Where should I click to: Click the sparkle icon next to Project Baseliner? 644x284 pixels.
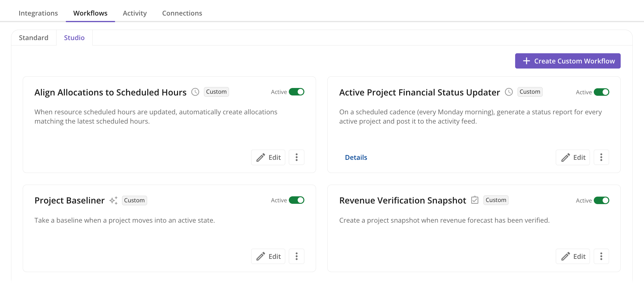click(x=113, y=200)
